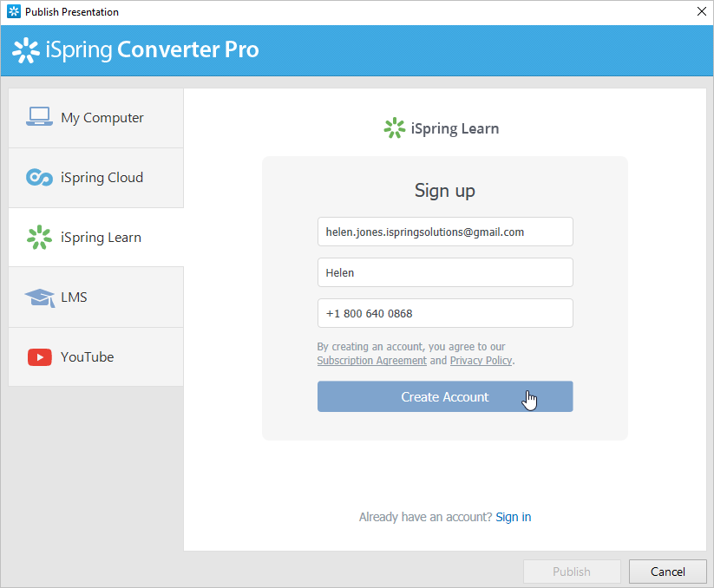Open the LMS publishing tab
714x588 pixels.
point(96,297)
